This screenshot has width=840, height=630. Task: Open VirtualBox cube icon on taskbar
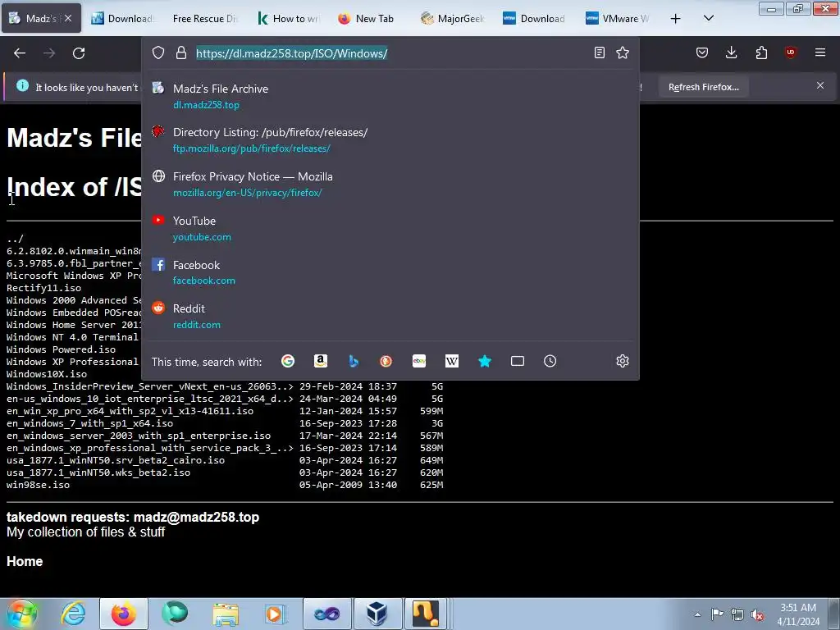point(377,614)
